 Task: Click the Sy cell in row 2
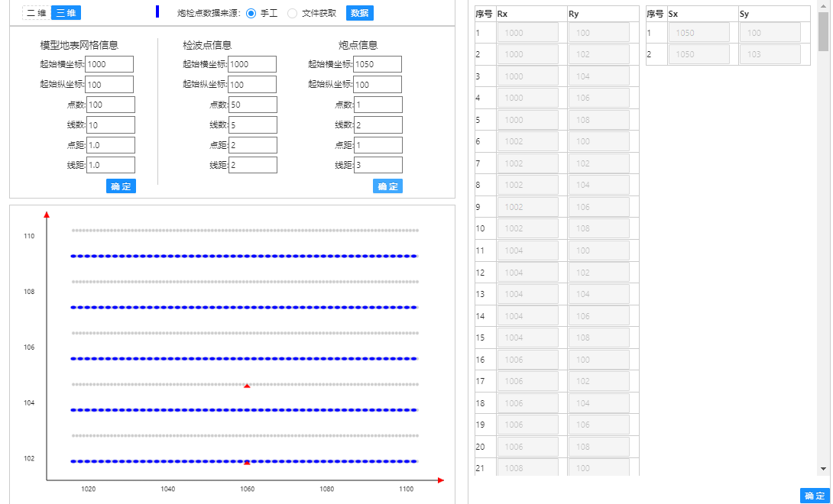[770, 54]
